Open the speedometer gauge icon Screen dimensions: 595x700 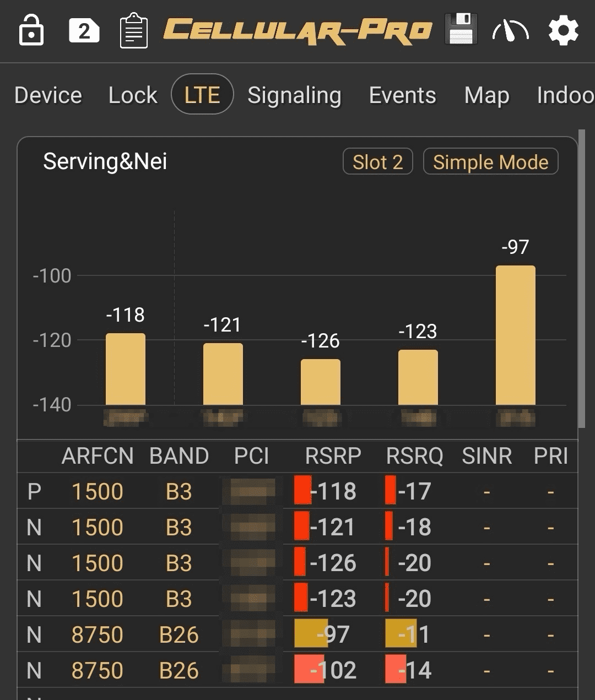[511, 31]
